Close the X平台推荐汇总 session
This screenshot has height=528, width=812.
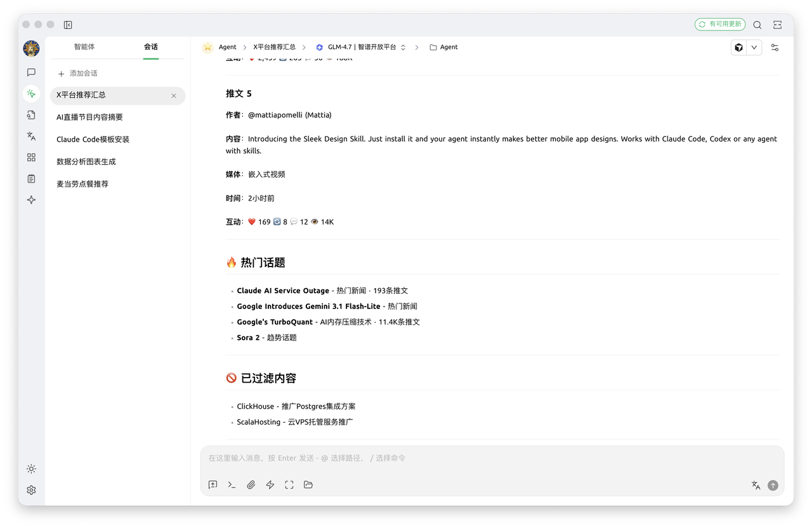[174, 96]
